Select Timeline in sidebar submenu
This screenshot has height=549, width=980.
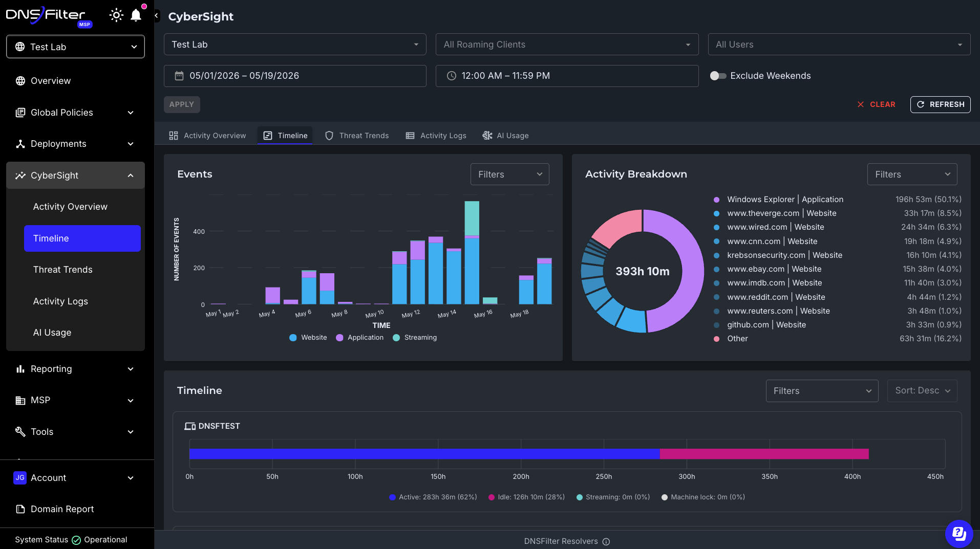[x=82, y=238]
